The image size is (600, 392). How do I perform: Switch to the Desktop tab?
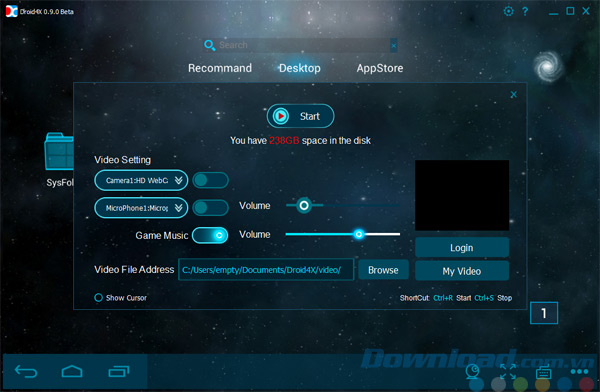[300, 68]
